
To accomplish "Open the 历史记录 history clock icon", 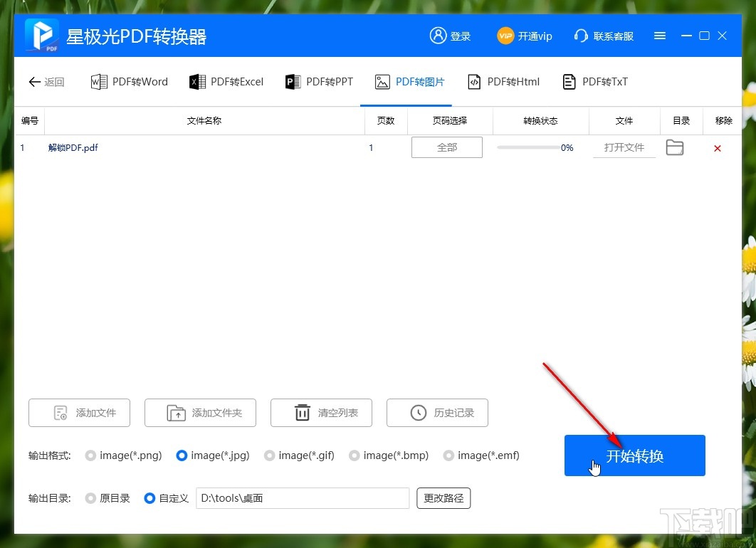I will click(417, 413).
